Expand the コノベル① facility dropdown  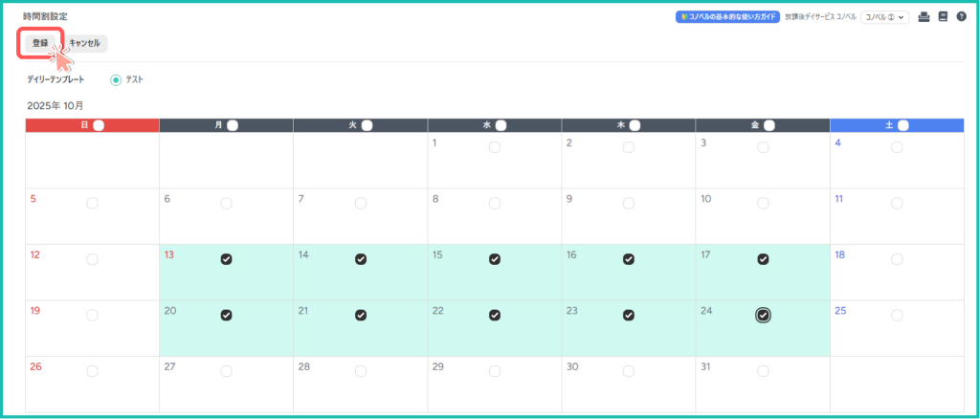click(884, 17)
